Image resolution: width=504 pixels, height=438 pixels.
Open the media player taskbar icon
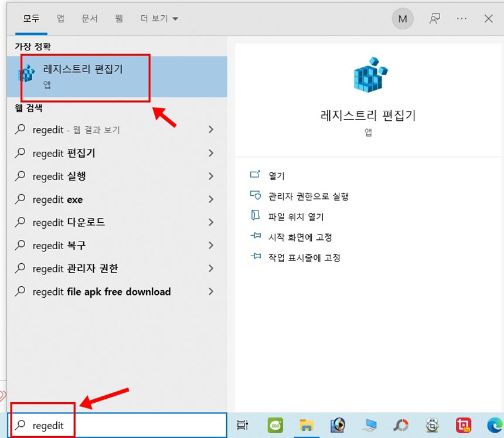(338, 425)
